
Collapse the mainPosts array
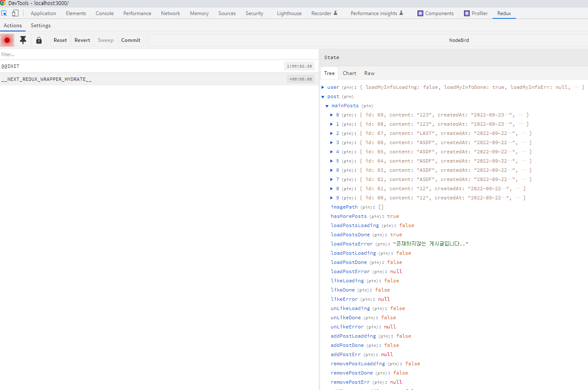click(x=327, y=106)
